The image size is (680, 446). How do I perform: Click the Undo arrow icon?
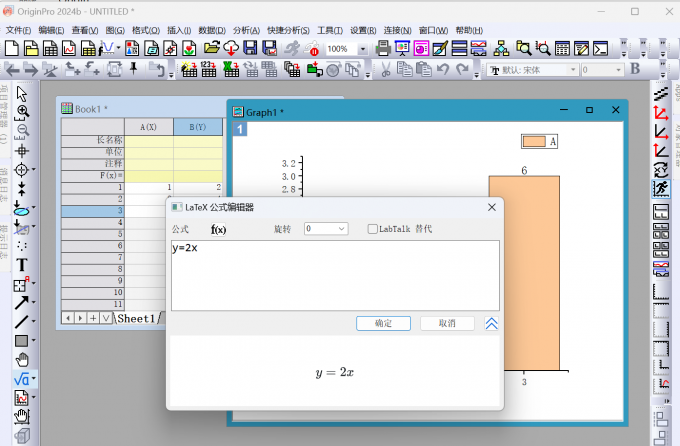(x=443, y=69)
